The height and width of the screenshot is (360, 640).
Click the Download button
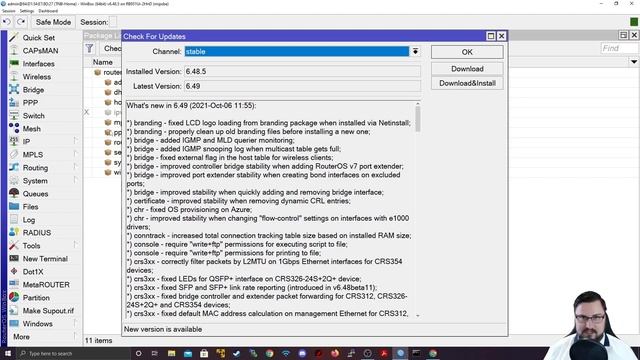coord(467,69)
